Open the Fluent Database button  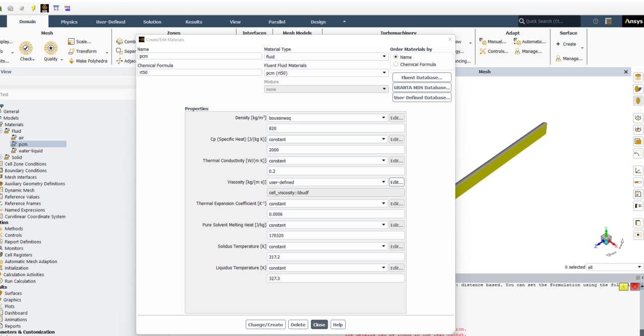(x=422, y=77)
